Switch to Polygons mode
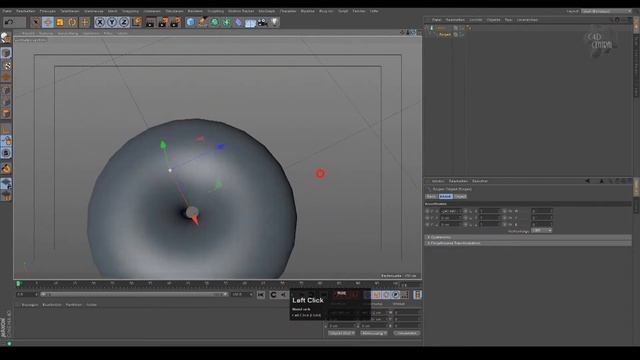The height and width of the screenshot is (360, 640). point(6,114)
